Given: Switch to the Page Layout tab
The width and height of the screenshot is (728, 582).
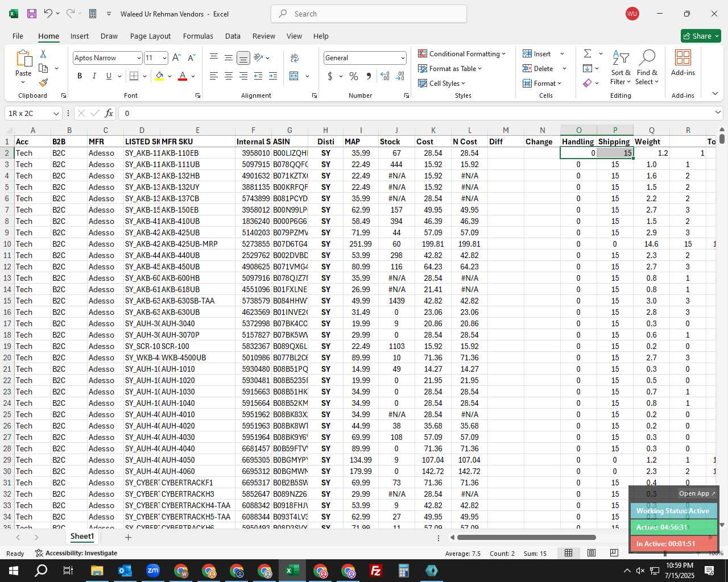Looking at the screenshot, I should pos(150,36).
